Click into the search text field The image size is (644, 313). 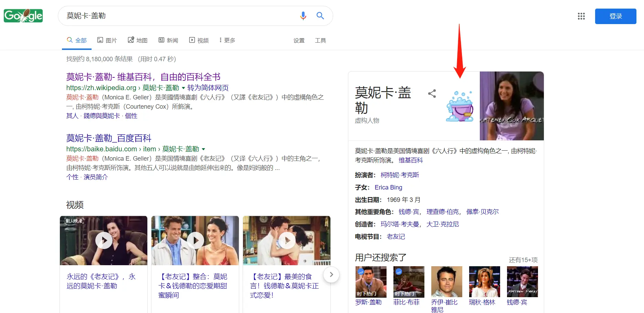coord(179,16)
